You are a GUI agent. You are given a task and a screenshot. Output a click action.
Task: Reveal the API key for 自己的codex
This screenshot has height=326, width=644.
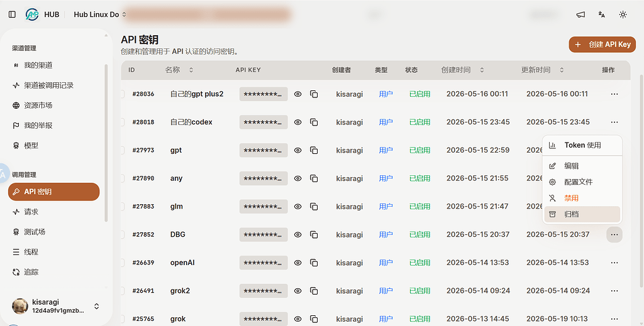point(297,122)
